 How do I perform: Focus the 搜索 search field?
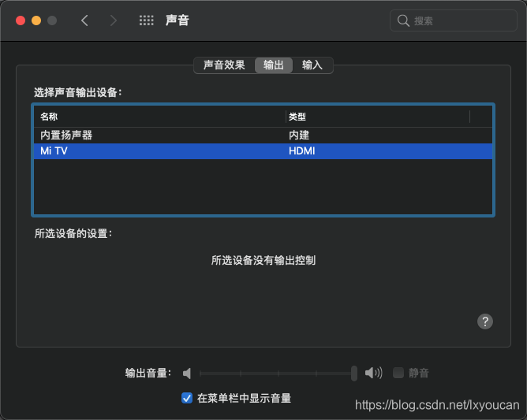[x=453, y=20]
